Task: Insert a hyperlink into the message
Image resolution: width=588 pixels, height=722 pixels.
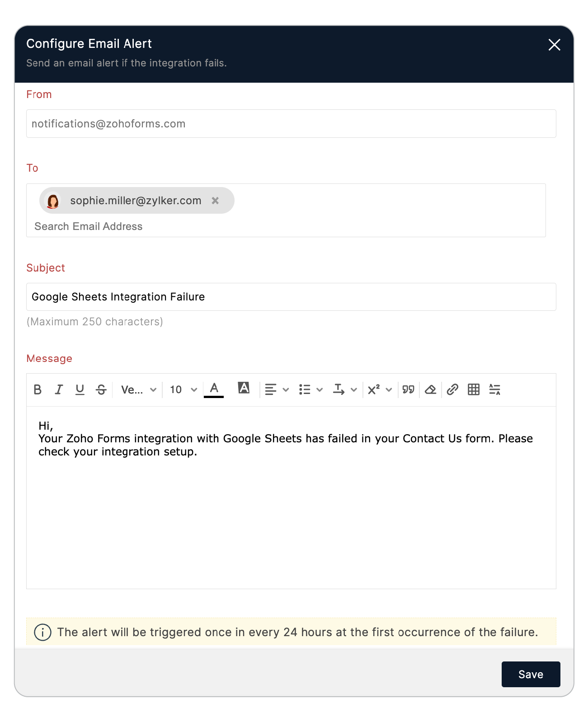Action: (x=452, y=389)
